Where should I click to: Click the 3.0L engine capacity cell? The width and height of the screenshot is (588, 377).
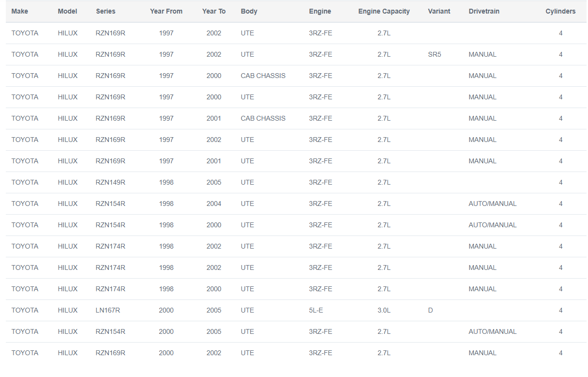(384, 310)
